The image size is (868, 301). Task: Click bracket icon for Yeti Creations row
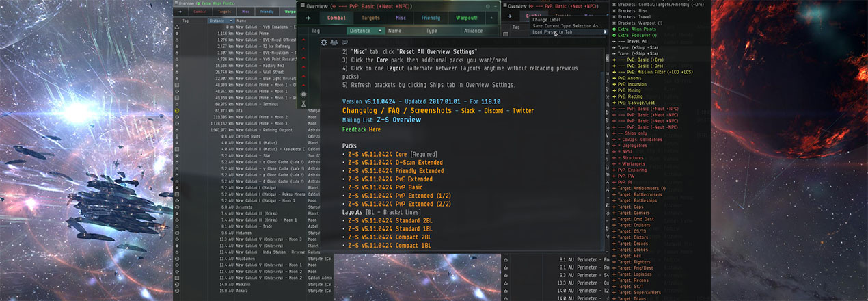click(177, 27)
